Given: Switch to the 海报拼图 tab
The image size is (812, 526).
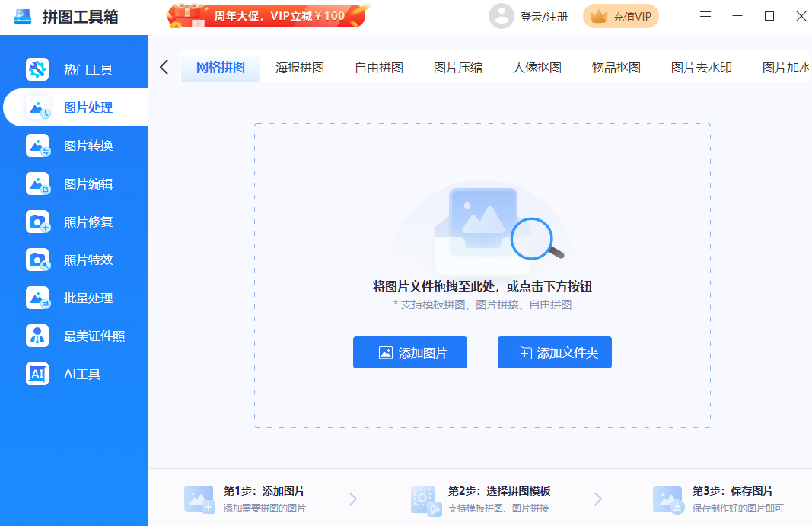Looking at the screenshot, I should pos(300,67).
